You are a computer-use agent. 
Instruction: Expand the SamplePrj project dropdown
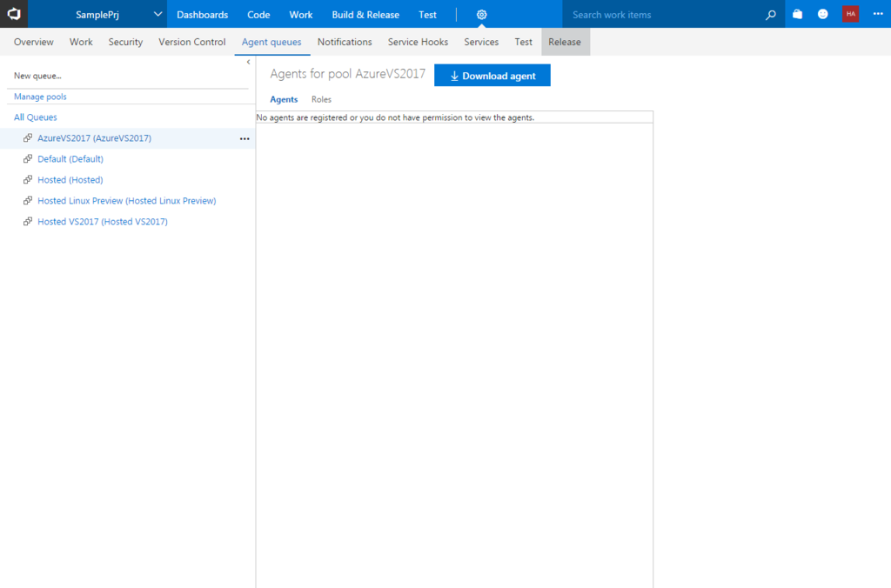157,14
